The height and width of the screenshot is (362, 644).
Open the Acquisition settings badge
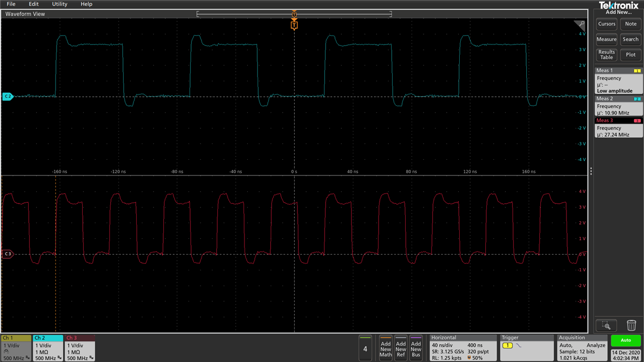coord(582,348)
